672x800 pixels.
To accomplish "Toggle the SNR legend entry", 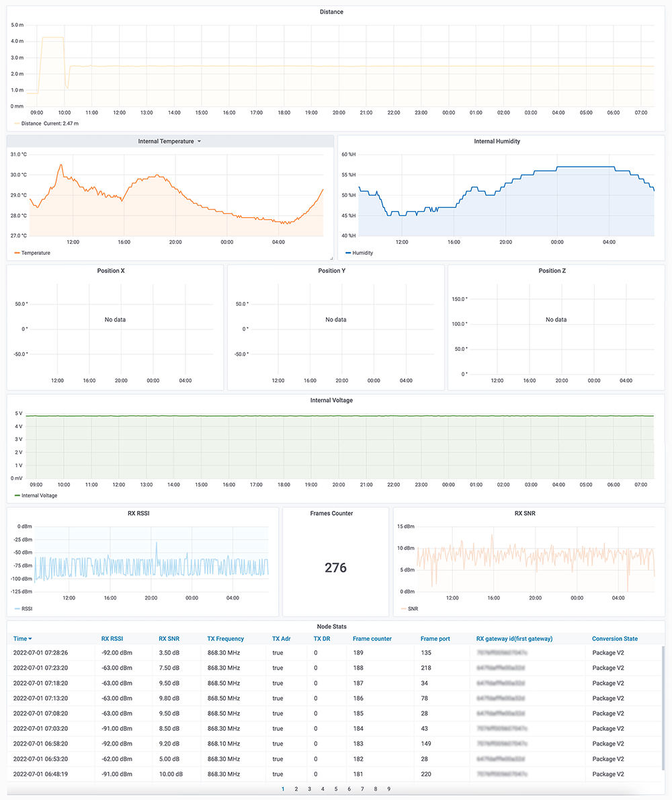I will (413, 608).
